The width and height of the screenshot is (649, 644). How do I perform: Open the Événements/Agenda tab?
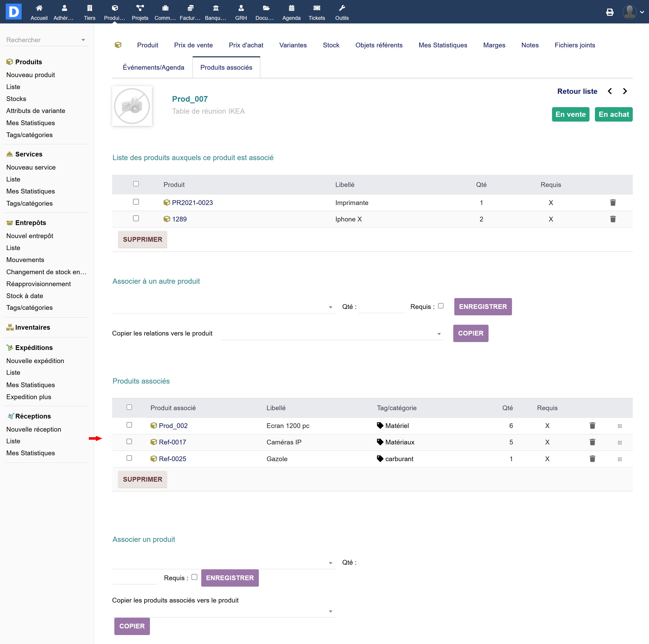pos(153,68)
